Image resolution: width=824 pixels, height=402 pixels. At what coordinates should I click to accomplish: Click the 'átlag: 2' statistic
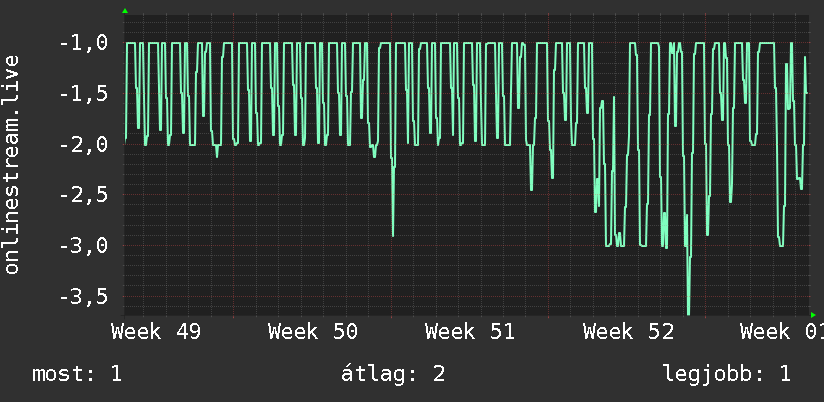393,374
